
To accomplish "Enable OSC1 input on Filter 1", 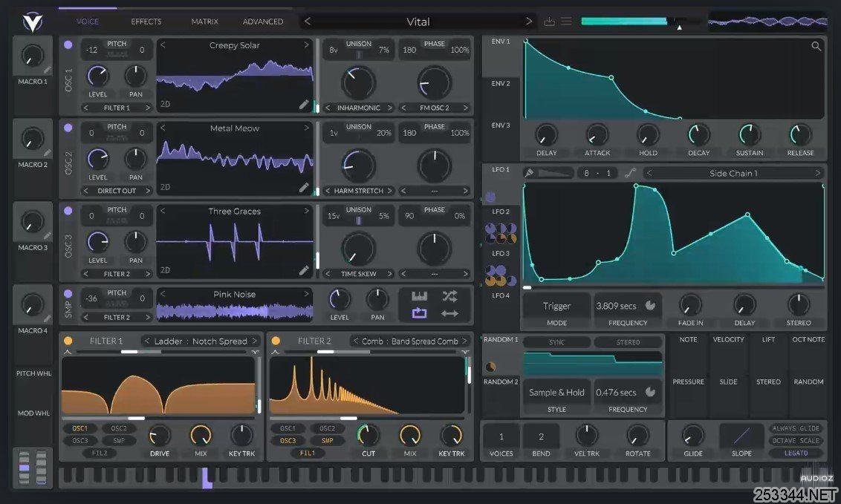I will [80, 428].
